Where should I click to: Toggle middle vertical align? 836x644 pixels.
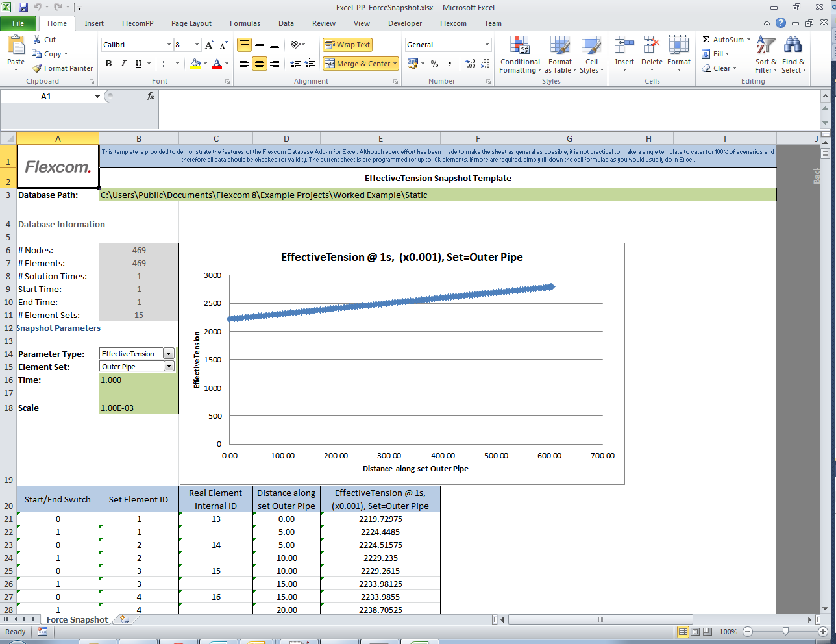[260, 45]
